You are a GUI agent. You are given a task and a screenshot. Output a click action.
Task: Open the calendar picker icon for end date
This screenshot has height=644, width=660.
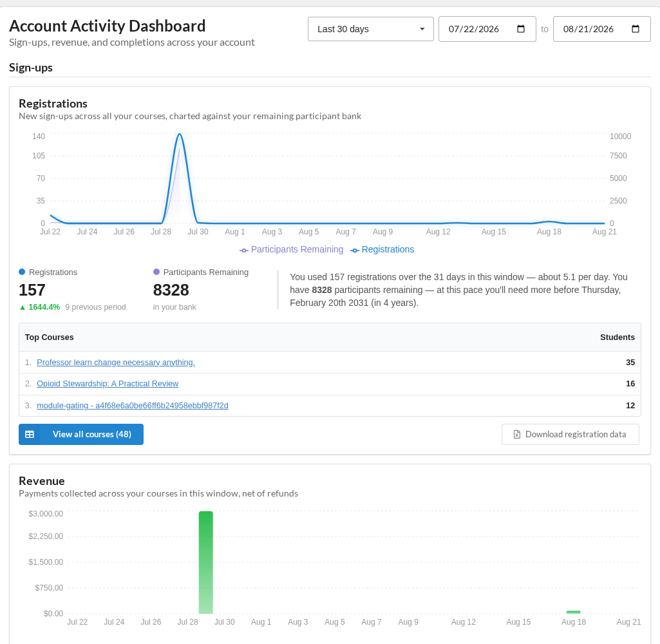[x=636, y=29]
